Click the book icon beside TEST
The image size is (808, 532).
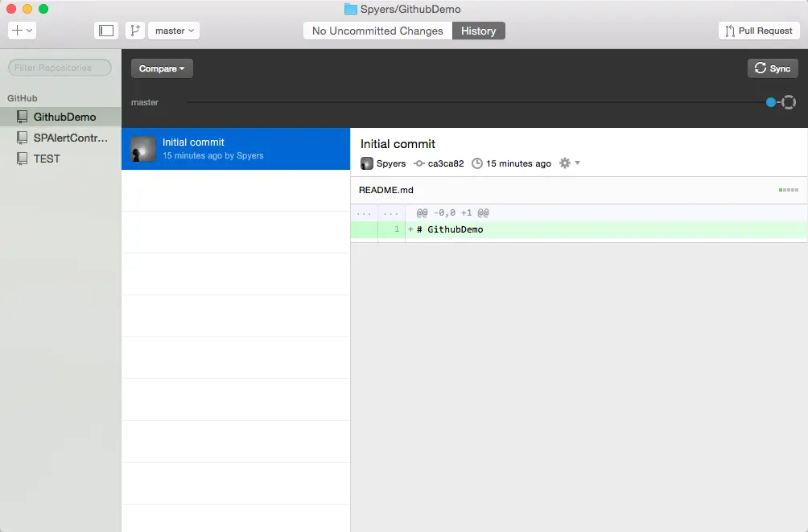23,159
